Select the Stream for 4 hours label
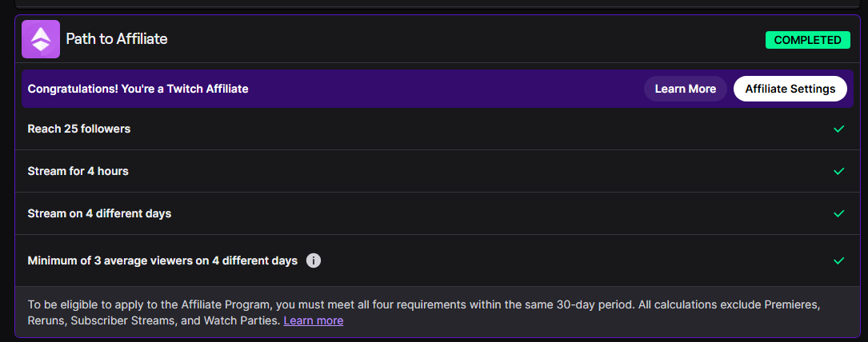This screenshot has width=868, height=342. (78, 171)
